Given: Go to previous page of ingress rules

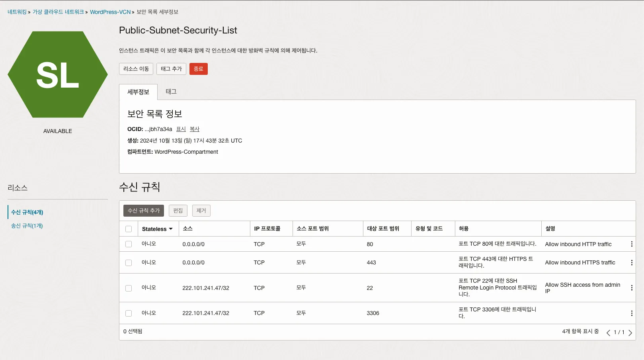Looking at the screenshot, I should pyautogui.click(x=608, y=333).
